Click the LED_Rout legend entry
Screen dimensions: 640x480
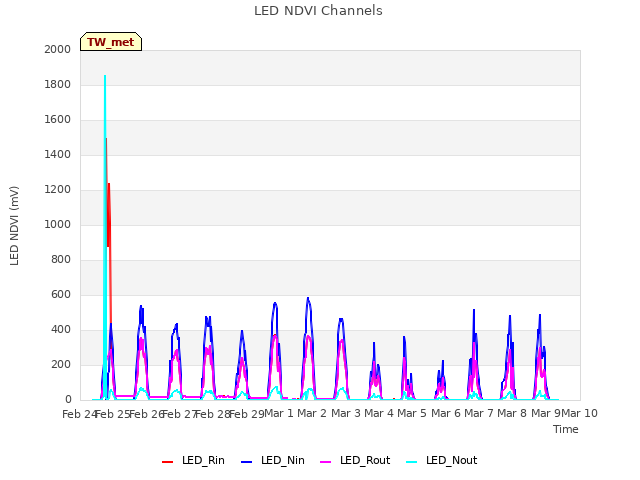(355, 461)
